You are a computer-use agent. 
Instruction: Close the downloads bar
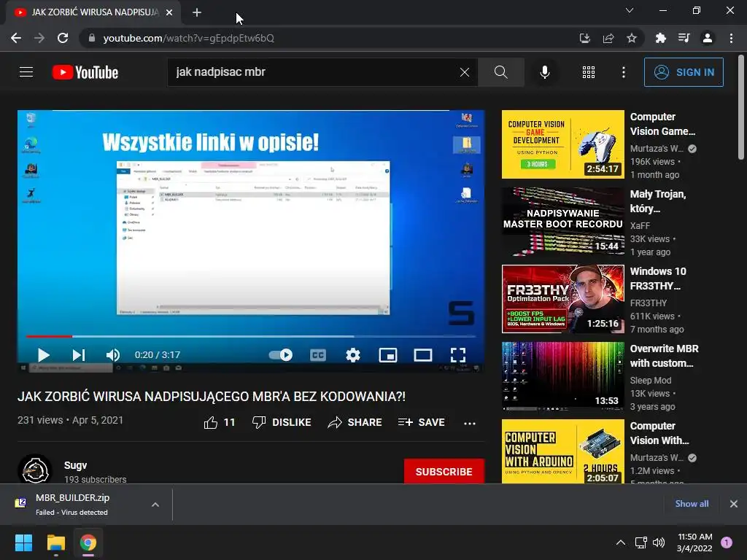coord(734,504)
